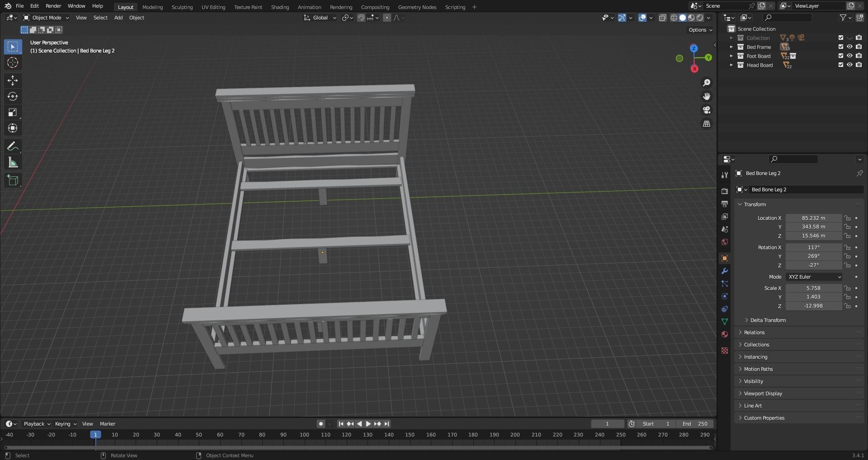Lock the Scale Z value
The height and width of the screenshot is (460, 868).
point(847,306)
